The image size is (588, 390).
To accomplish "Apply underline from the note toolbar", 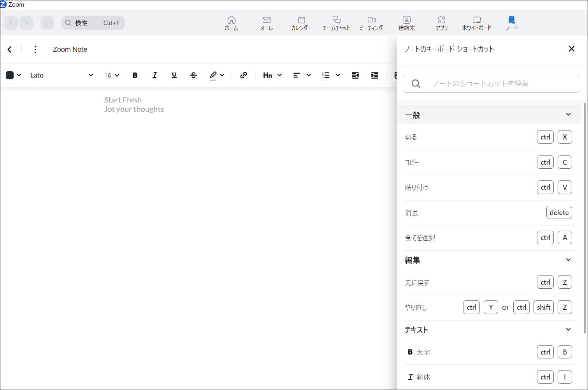I will click(174, 75).
